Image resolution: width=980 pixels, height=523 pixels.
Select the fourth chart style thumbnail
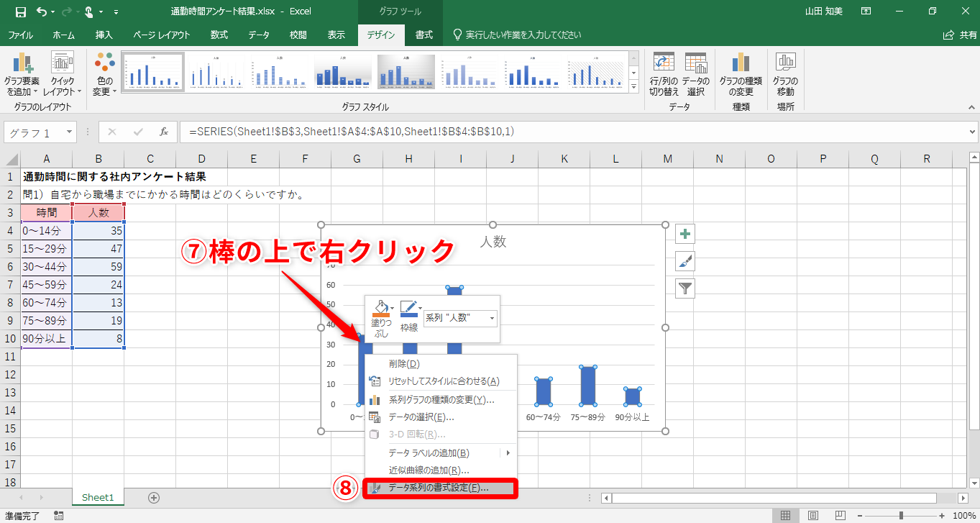point(343,72)
